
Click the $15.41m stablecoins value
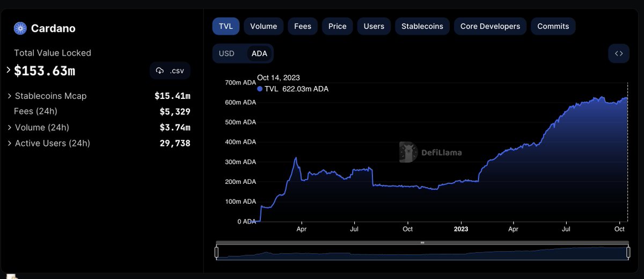pos(172,96)
